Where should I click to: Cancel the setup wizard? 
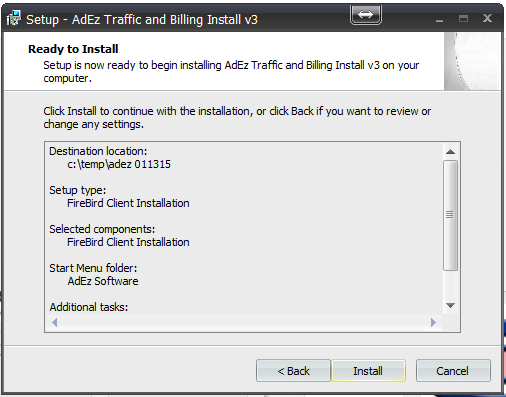[x=453, y=371]
